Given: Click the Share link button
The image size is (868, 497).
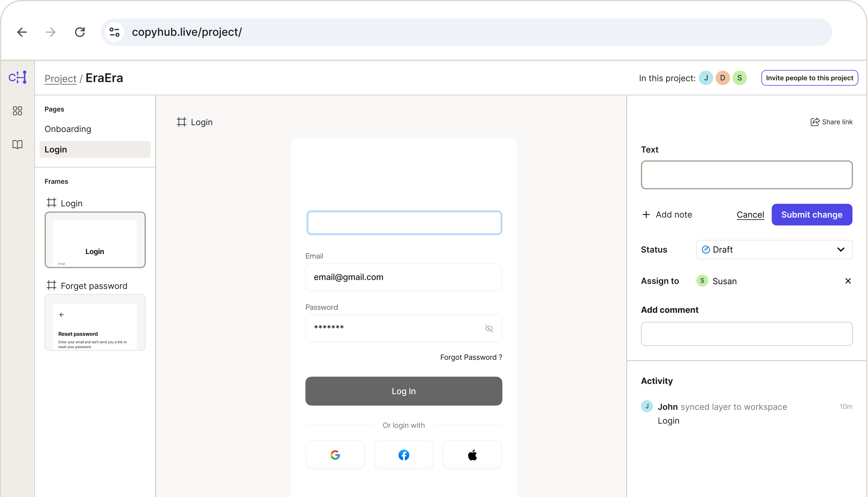Looking at the screenshot, I should tap(832, 122).
